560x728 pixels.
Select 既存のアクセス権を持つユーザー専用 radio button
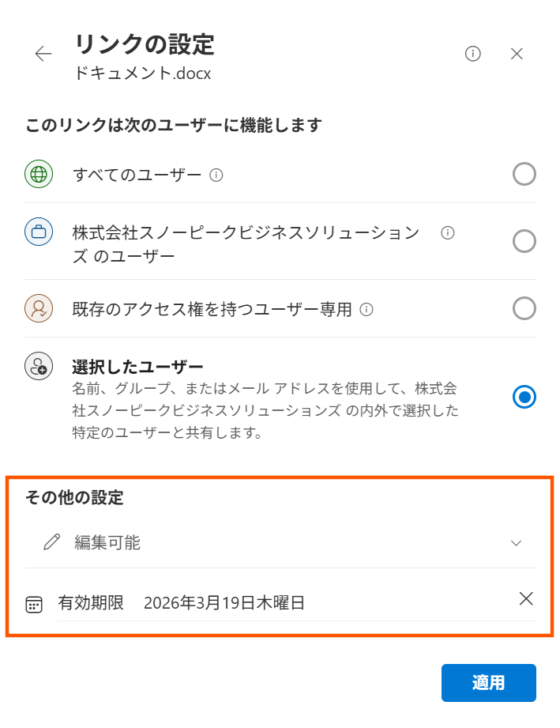524,308
